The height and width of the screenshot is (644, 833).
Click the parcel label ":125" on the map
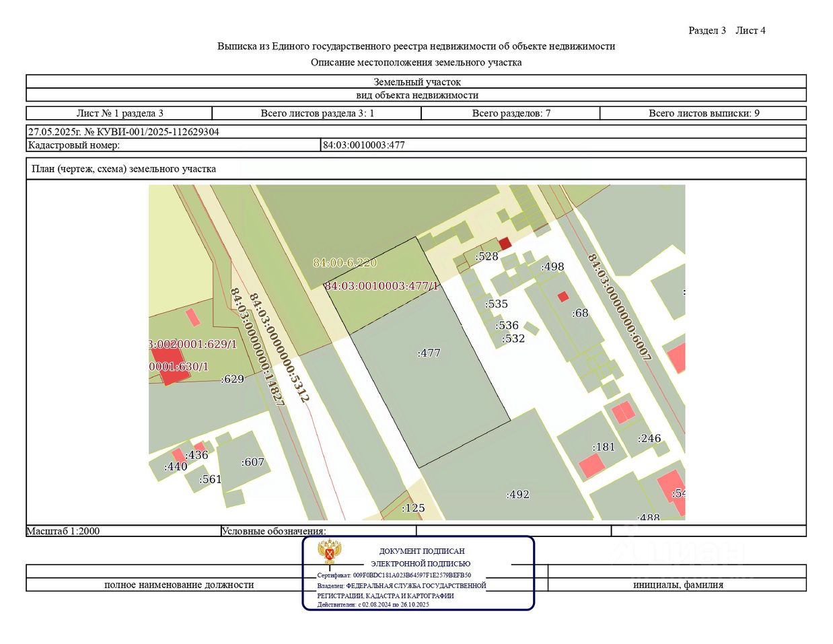click(413, 508)
